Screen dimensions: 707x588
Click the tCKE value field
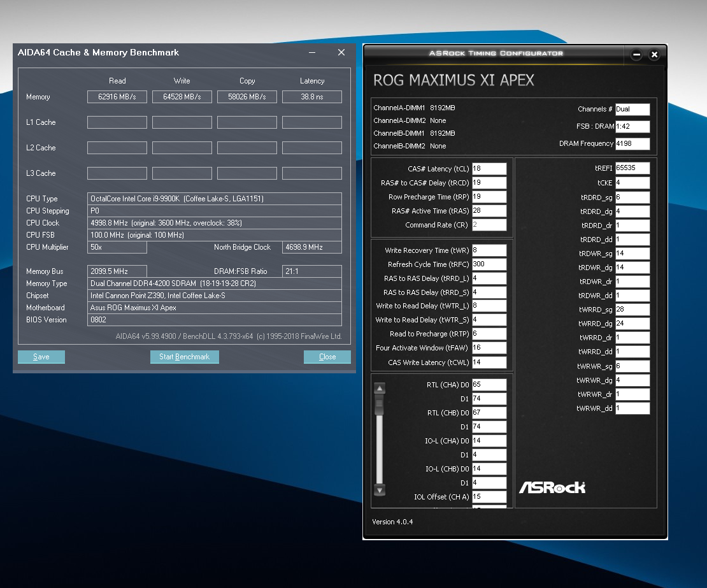coord(632,183)
